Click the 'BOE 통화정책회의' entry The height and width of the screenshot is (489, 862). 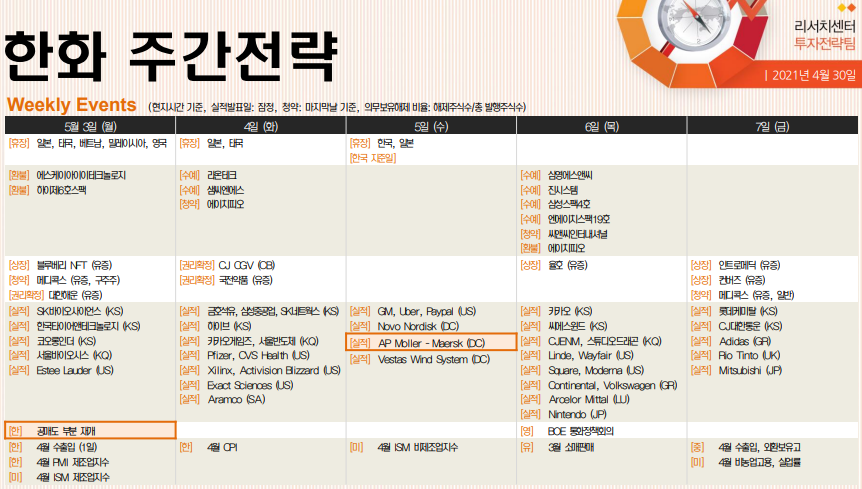point(581,431)
